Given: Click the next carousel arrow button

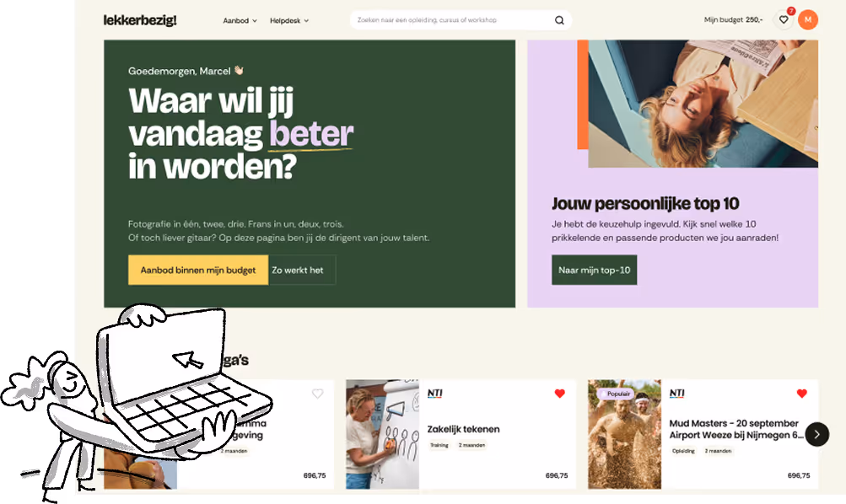Looking at the screenshot, I should [x=816, y=434].
